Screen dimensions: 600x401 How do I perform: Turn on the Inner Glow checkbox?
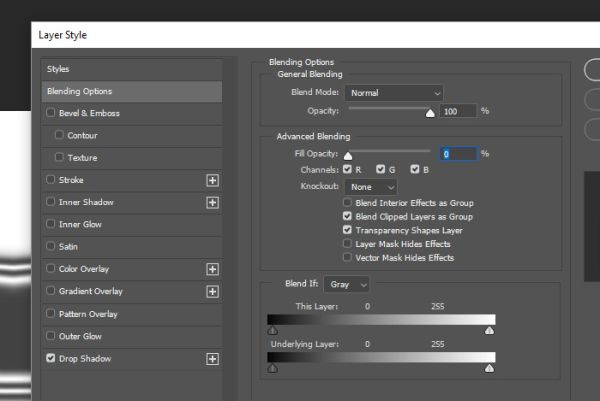[x=51, y=223]
